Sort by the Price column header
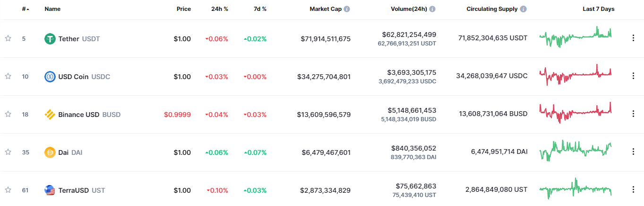The height and width of the screenshot is (206, 644). (x=184, y=9)
